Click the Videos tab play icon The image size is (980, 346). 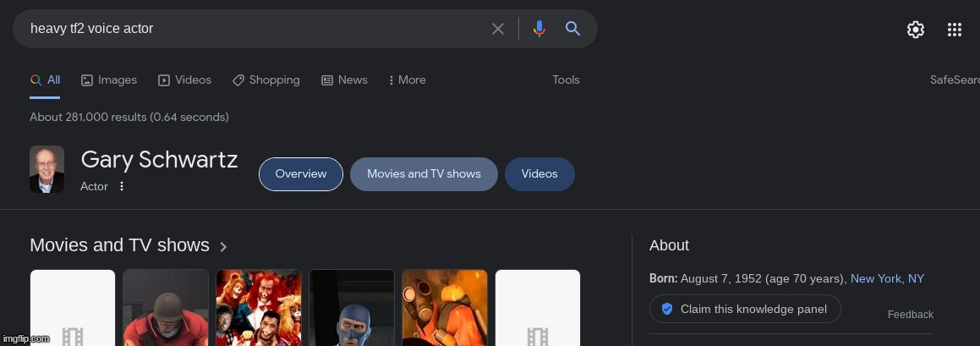164,80
